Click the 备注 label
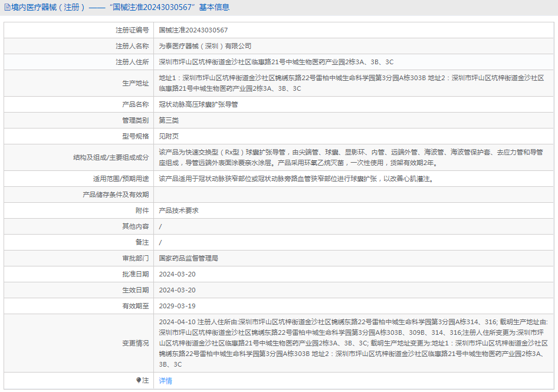 (x=142, y=243)
